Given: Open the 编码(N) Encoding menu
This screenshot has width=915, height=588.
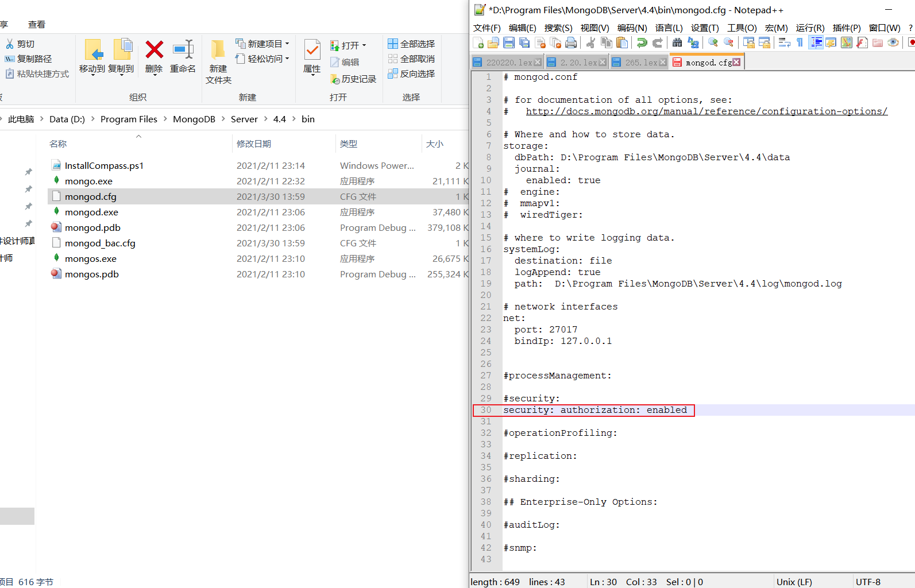Looking at the screenshot, I should click(632, 28).
